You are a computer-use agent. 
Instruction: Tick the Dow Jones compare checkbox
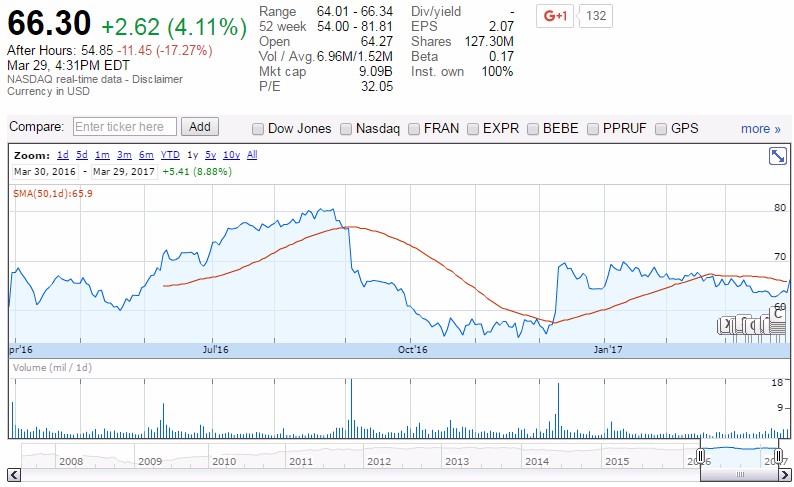(258, 129)
